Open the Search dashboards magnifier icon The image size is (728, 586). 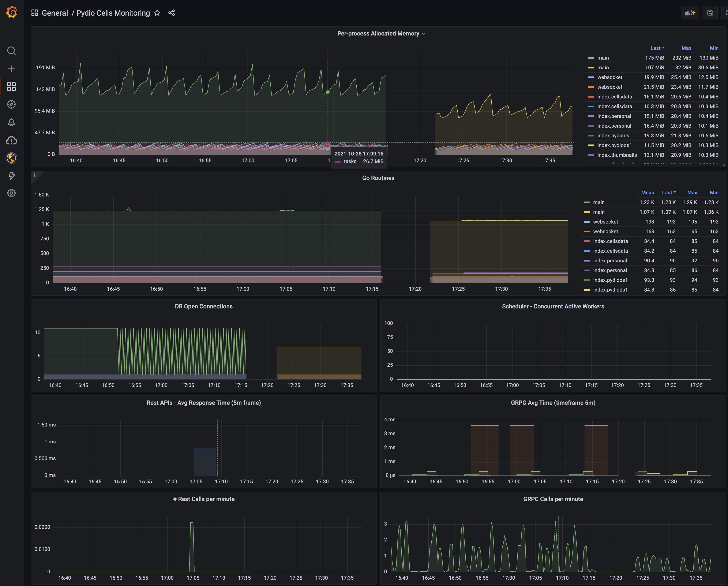pyautogui.click(x=11, y=51)
